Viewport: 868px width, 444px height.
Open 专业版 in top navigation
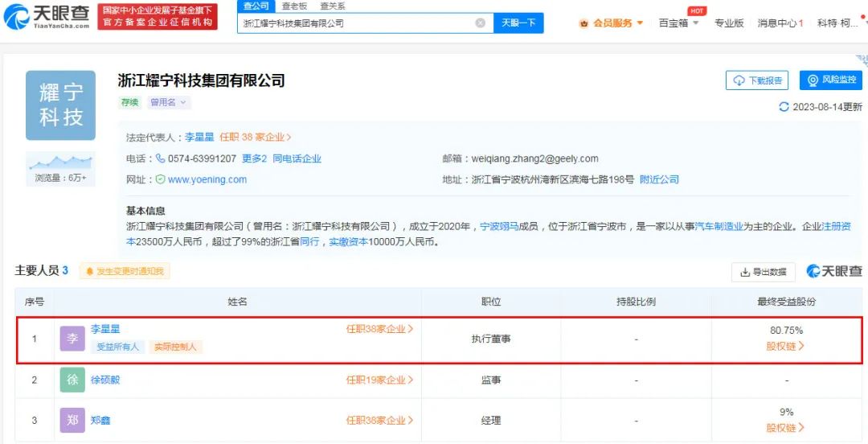tap(729, 23)
